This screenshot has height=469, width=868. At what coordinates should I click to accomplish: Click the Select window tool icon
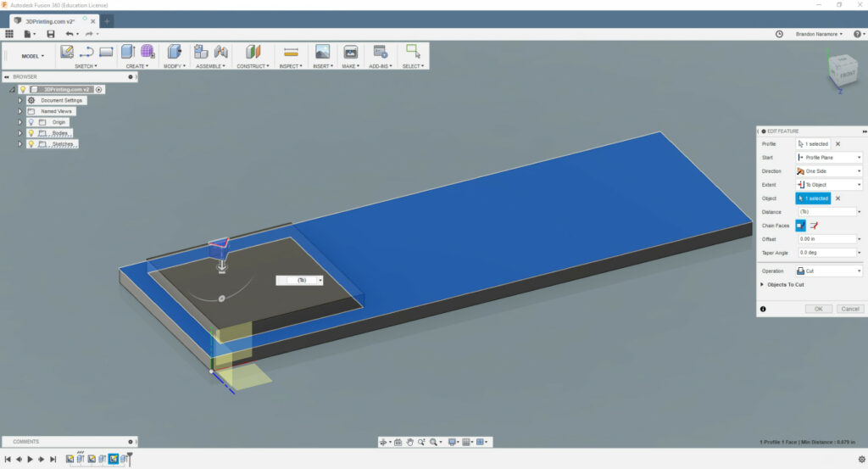tap(413, 52)
